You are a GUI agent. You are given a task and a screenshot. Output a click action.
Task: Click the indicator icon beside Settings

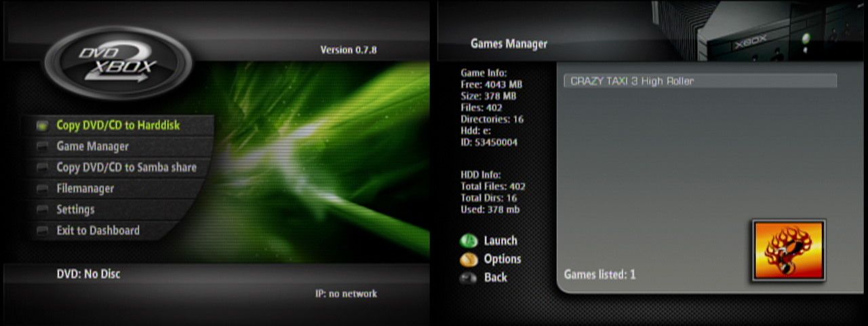pos(43,210)
